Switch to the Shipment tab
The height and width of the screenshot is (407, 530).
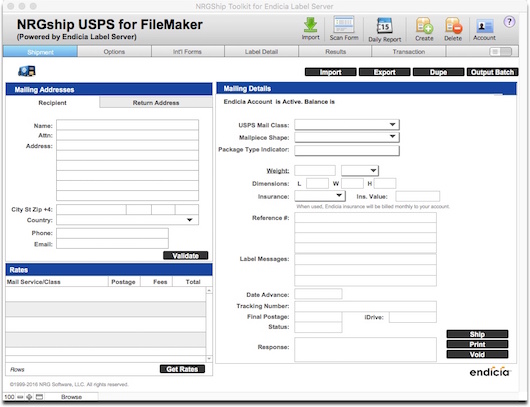point(40,52)
